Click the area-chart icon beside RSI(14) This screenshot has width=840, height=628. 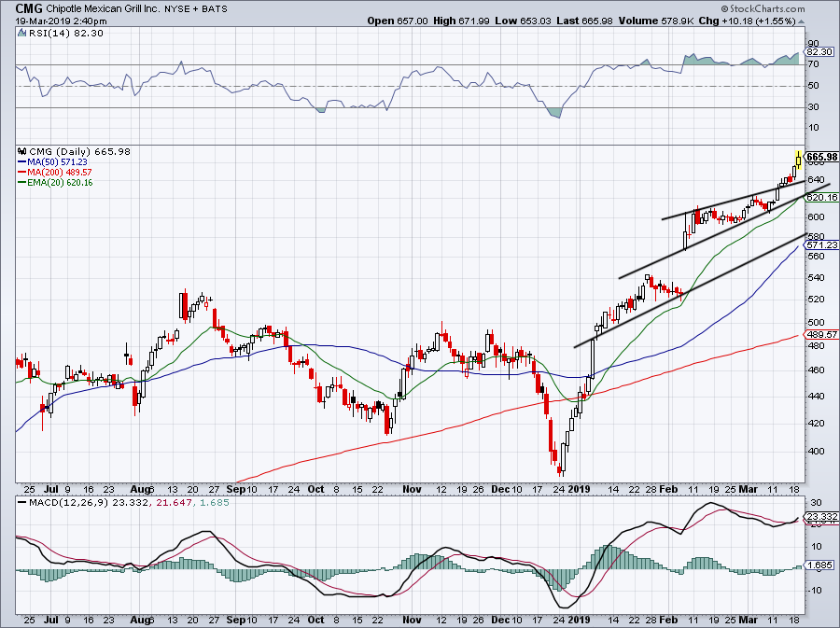click(21, 33)
